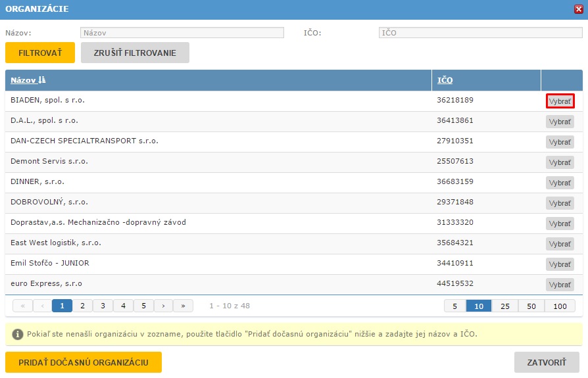
Task: Show 25 items per page
Action: pos(505,306)
